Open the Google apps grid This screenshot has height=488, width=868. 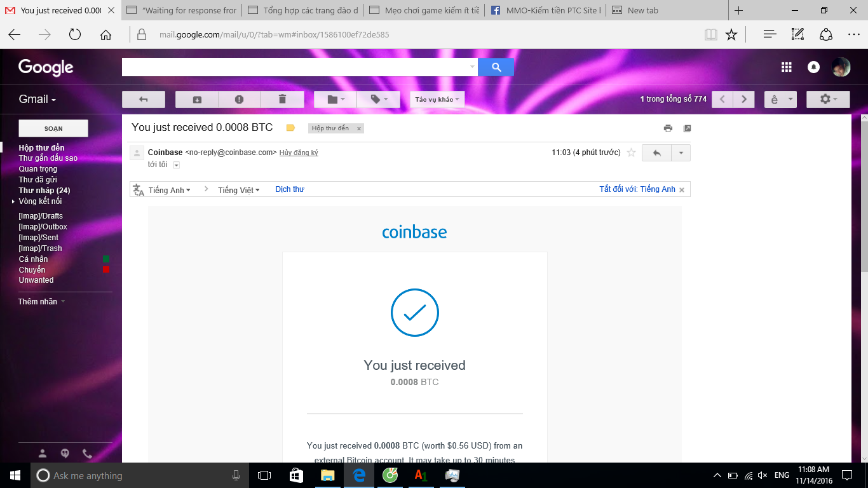(786, 67)
